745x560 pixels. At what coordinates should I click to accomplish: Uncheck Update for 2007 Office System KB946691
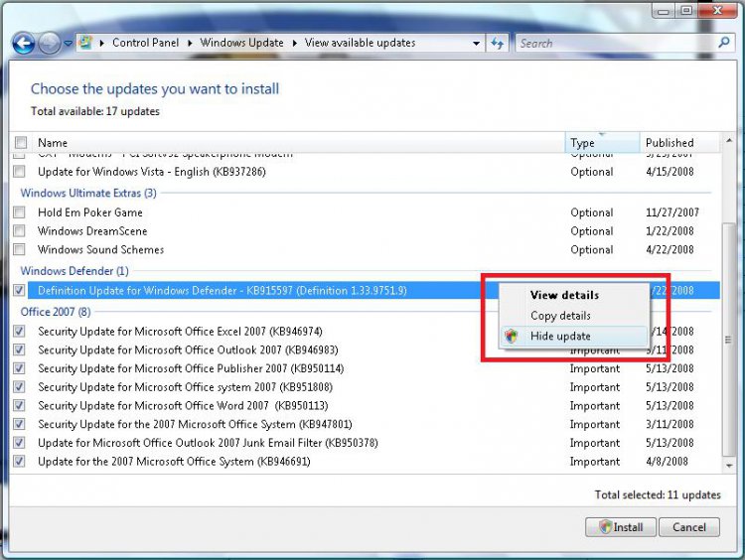coord(19,461)
